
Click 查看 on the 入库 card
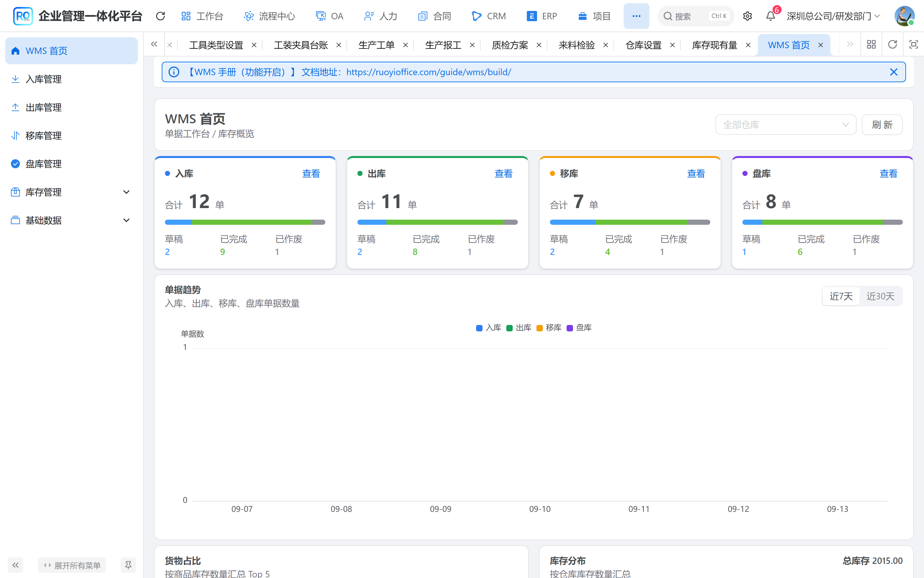coord(311,173)
